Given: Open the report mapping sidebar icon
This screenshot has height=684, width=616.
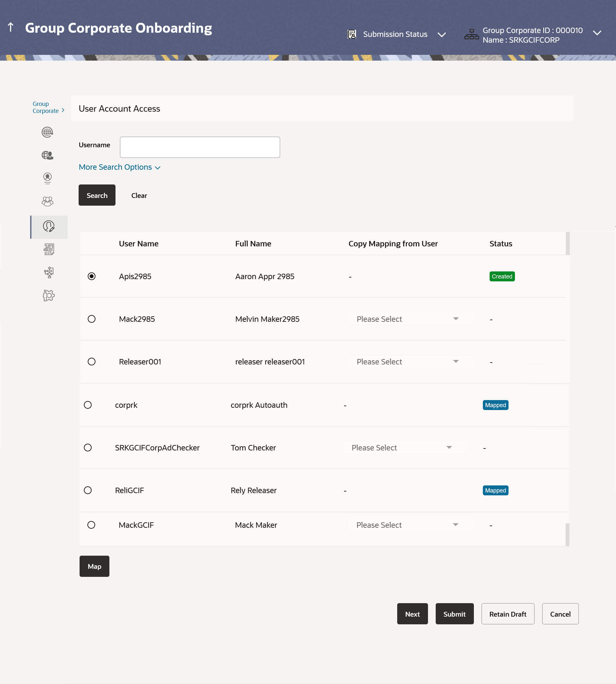Looking at the screenshot, I should pos(49,249).
